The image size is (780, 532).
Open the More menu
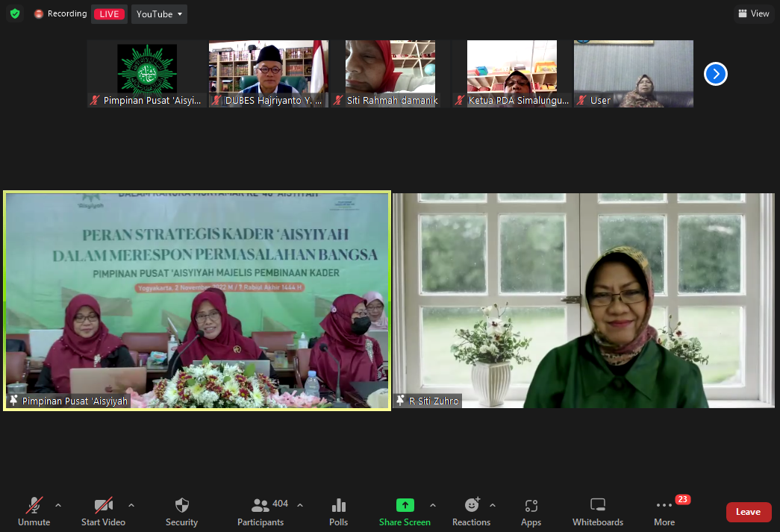coord(664,512)
